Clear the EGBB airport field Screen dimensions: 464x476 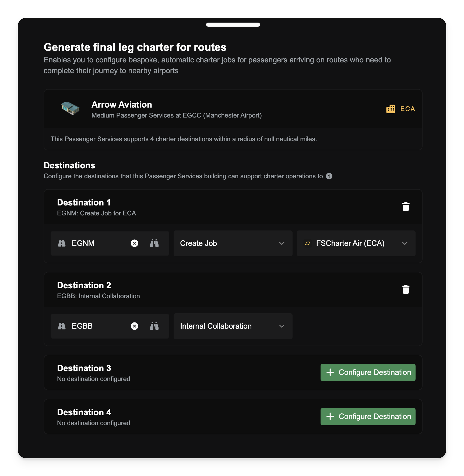click(x=135, y=326)
